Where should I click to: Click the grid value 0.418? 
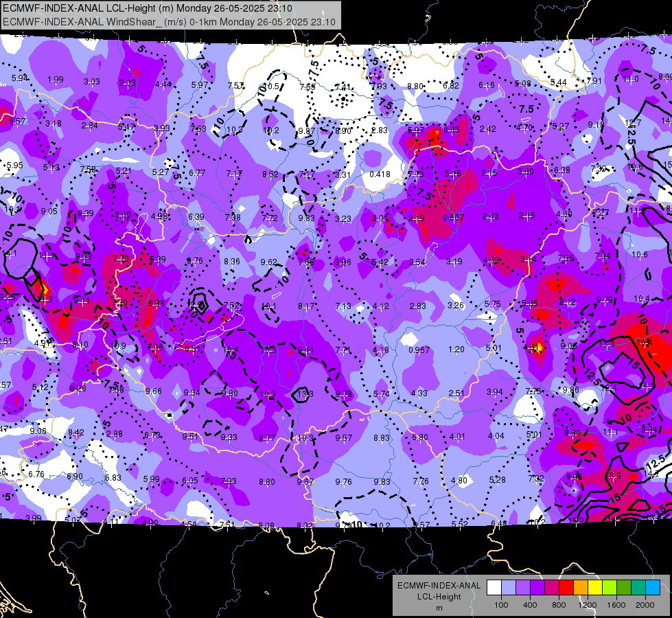point(380,174)
